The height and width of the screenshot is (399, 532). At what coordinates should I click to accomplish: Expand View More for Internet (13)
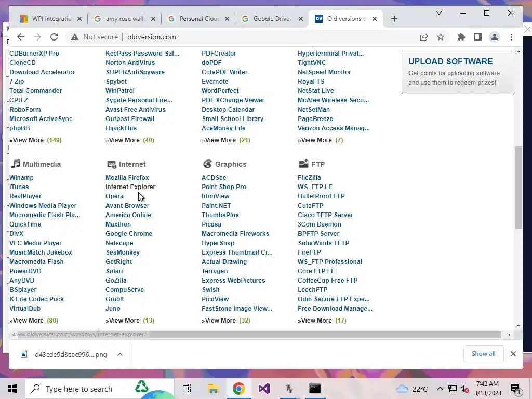coord(130,320)
